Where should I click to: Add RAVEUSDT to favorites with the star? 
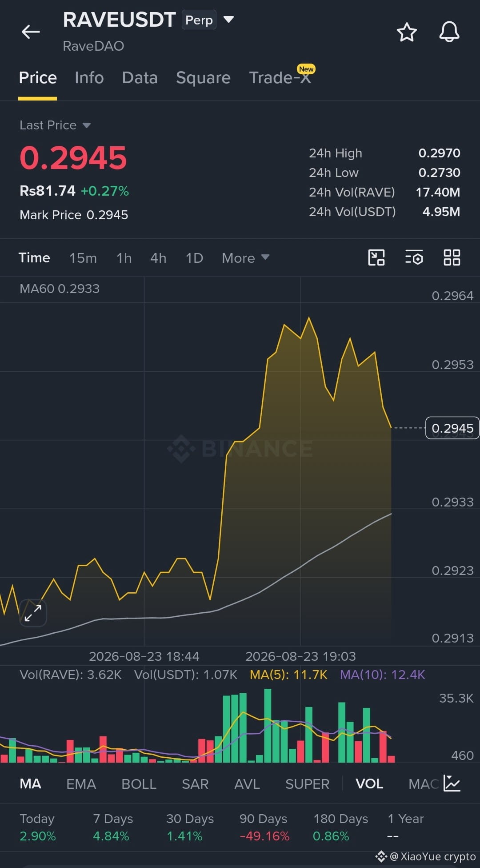click(x=406, y=32)
